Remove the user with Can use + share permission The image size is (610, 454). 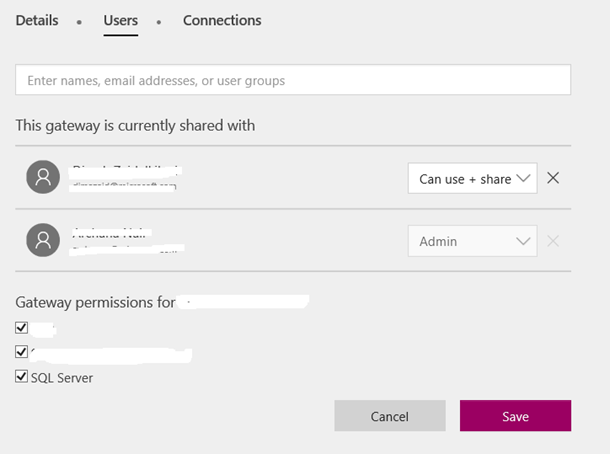553,178
